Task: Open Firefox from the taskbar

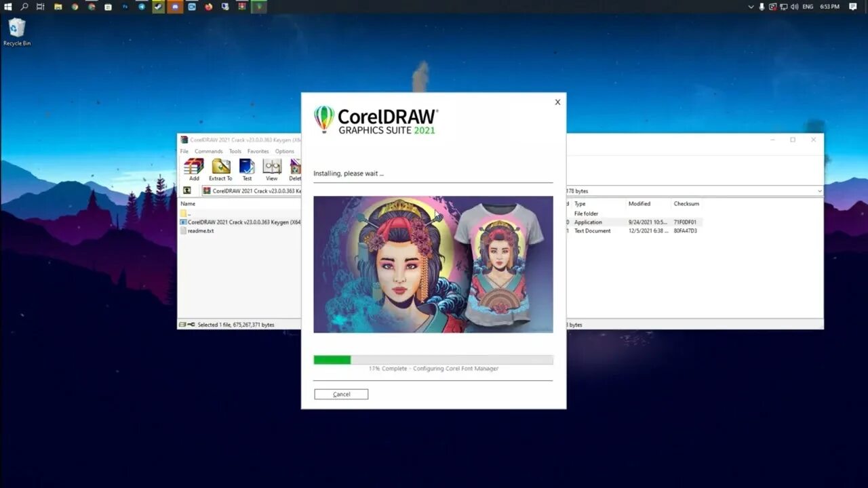Action: click(208, 7)
